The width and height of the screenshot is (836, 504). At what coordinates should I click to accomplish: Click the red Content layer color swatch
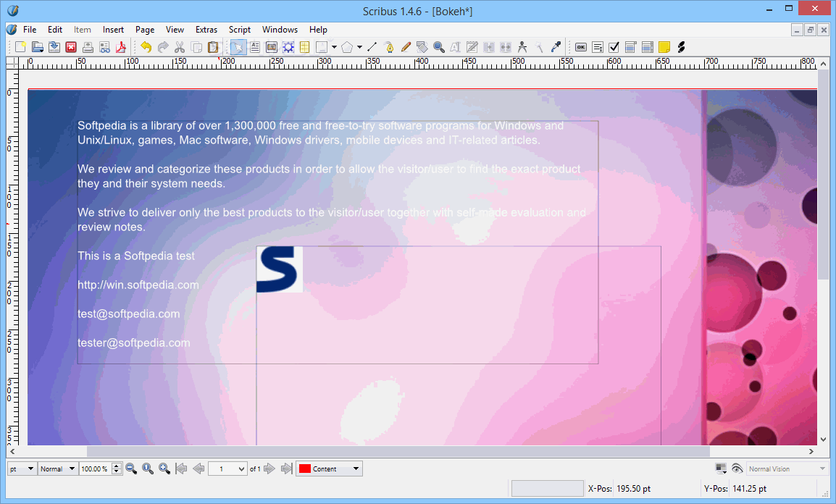(305, 469)
